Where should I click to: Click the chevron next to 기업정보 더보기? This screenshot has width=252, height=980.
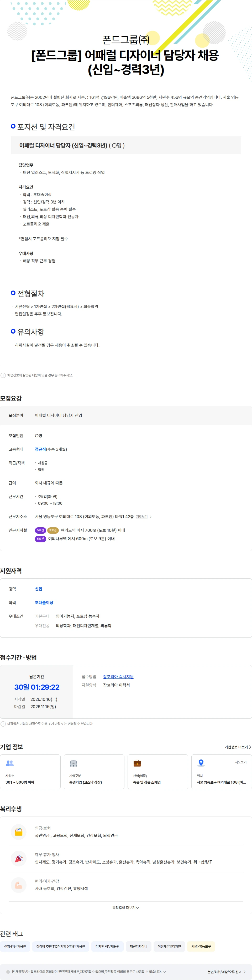point(250,747)
